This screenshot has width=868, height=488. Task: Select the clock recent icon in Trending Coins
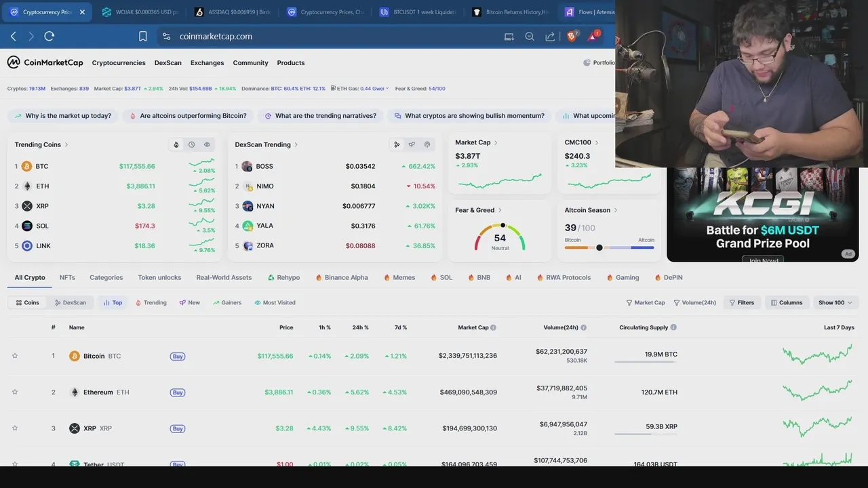click(192, 144)
